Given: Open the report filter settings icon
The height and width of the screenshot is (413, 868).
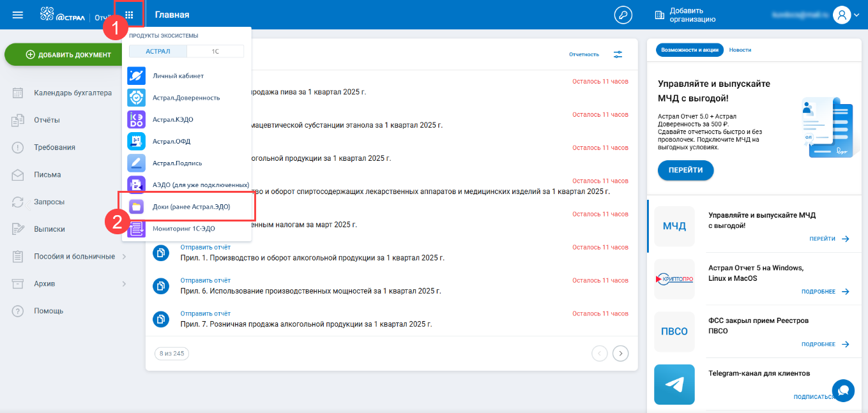Looking at the screenshot, I should click(x=618, y=54).
